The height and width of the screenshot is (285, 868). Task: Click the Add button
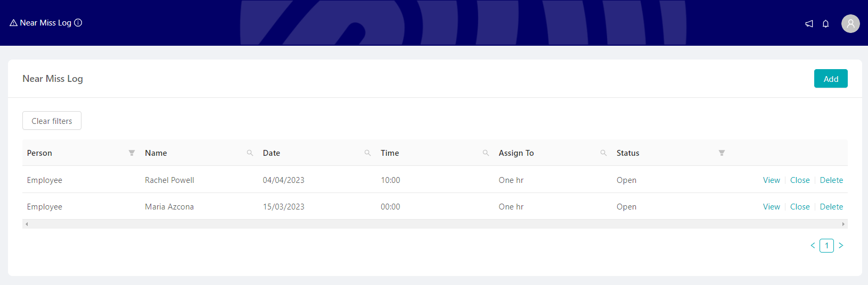pyautogui.click(x=831, y=79)
